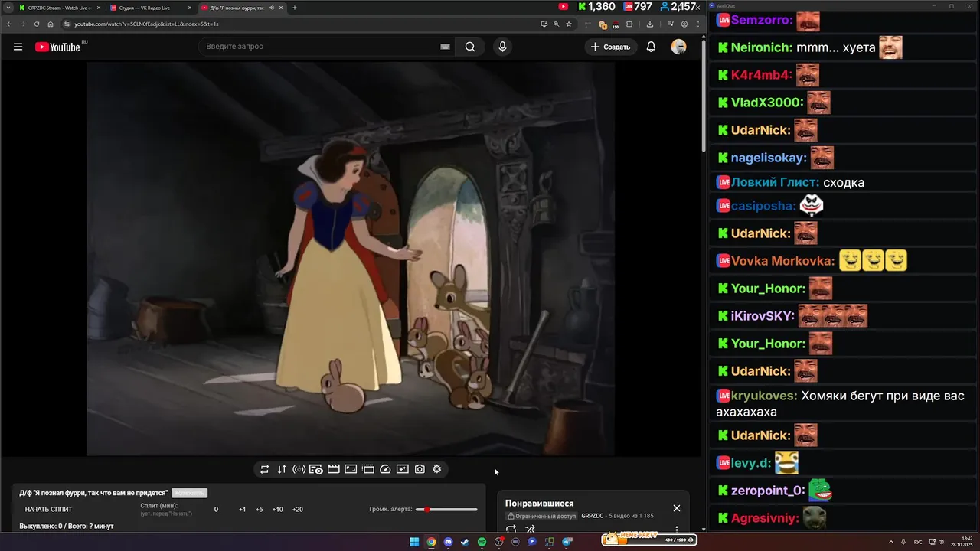This screenshot has width=980, height=551.
Task: Toggle the loop icon in player toolbar
Action: [264, 469]
